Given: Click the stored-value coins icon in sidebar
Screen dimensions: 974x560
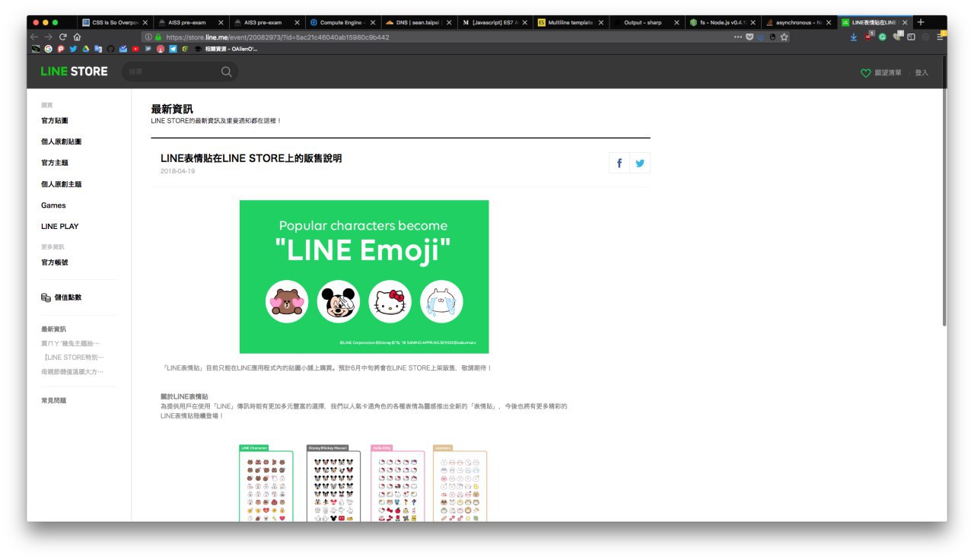Looking at the screenshot, I should pos(46,297).
